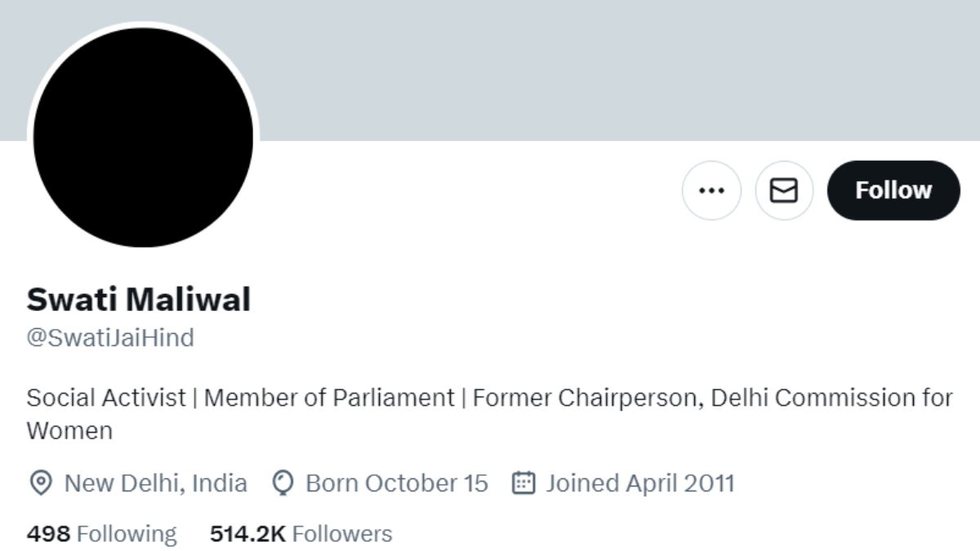Follow Swati Maliwal's account
The width and height of the screenshot is (980, 551).
point(893,190)
